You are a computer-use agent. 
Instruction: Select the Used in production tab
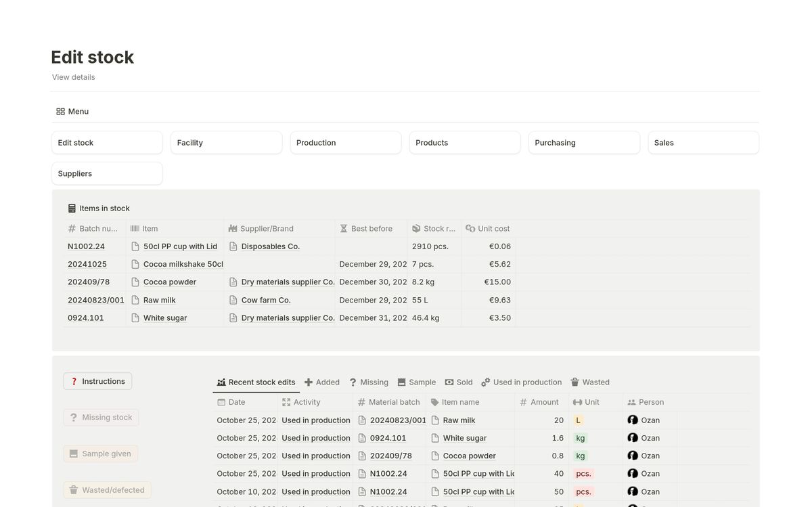pos(521,382)
